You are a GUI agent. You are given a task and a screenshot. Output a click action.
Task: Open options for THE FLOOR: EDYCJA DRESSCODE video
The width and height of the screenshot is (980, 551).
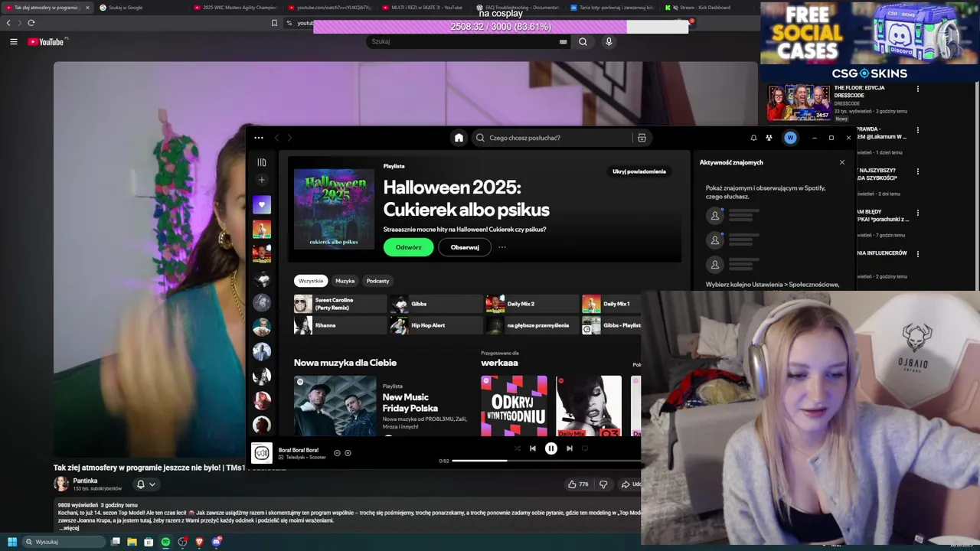click(x=917, y=89)
